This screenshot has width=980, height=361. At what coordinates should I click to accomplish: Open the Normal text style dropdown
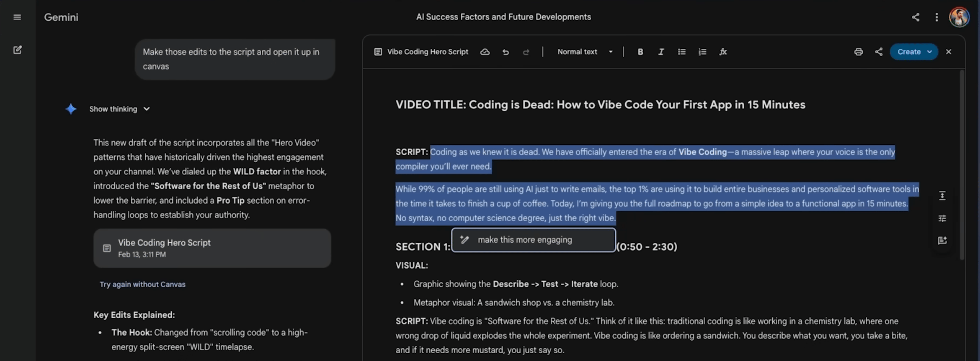[x=584, y=52]
